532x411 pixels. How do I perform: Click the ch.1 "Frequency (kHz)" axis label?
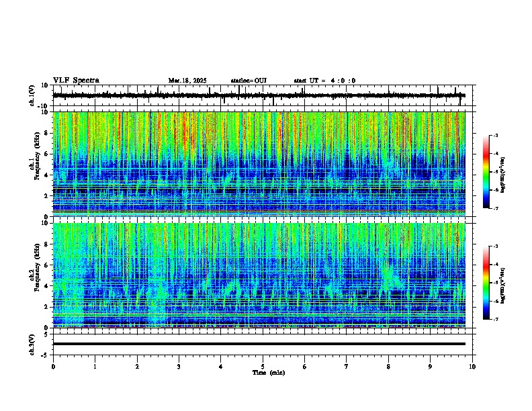coord(36,156)
